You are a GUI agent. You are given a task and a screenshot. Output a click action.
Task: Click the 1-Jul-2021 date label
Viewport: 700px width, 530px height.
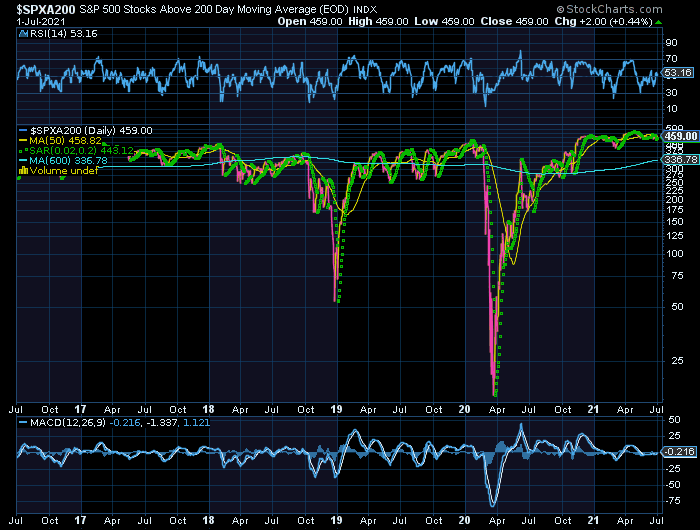pyautogui.click(x=41, y=21)
